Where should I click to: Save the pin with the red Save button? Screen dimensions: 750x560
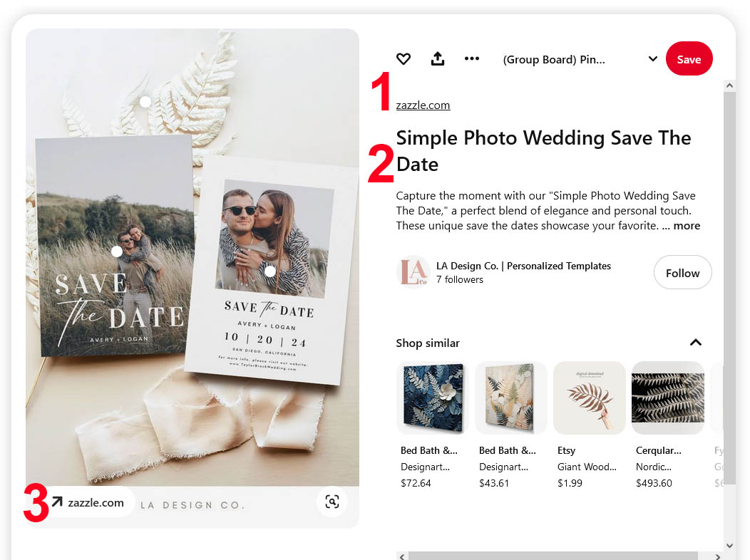coord(689,58)
